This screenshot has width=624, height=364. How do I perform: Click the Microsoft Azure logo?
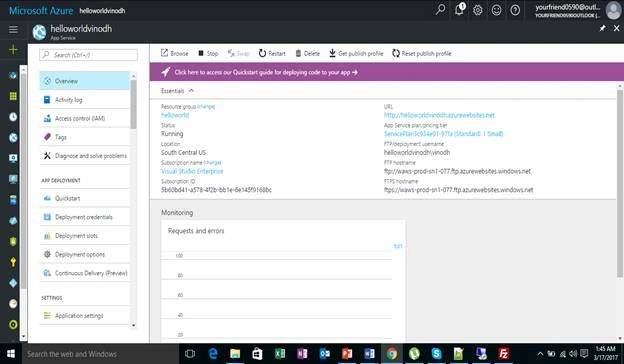pos(41,11)
